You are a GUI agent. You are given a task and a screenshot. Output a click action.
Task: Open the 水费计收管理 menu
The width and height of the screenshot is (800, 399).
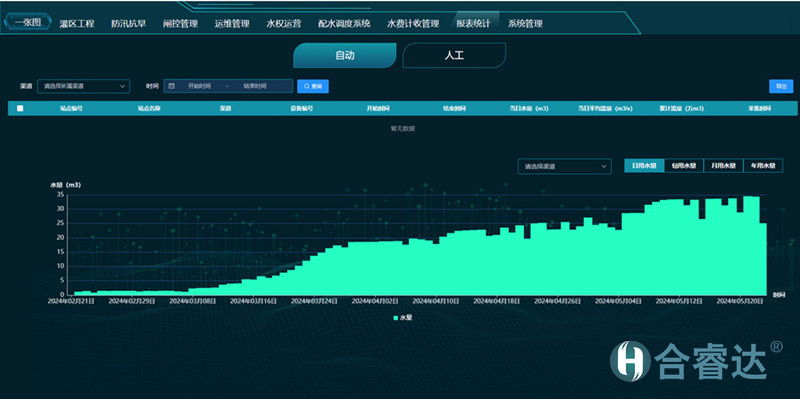(x=413, y=23)
